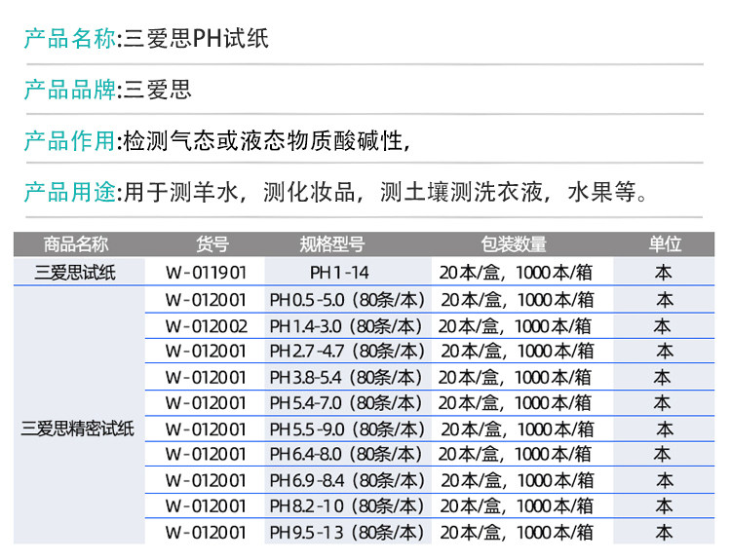Select the 三爱思精密试纸 product name cell

77,429
